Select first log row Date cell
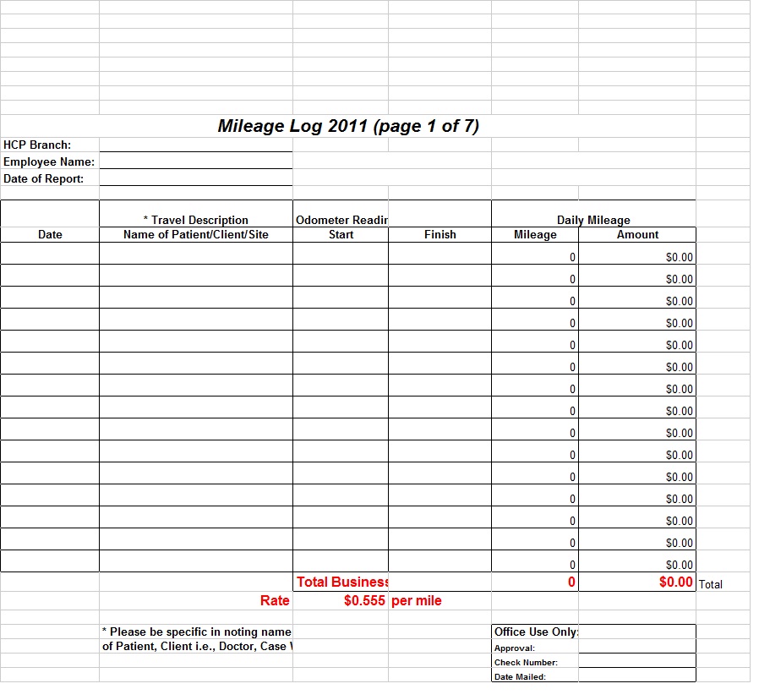This screenshot has height=700, width=759. [50, 253]
